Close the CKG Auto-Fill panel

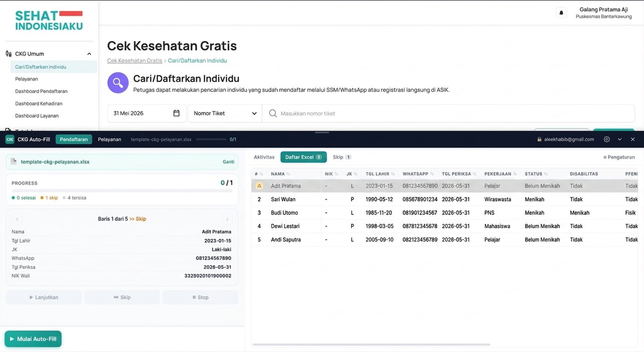(x=633, y=139)
